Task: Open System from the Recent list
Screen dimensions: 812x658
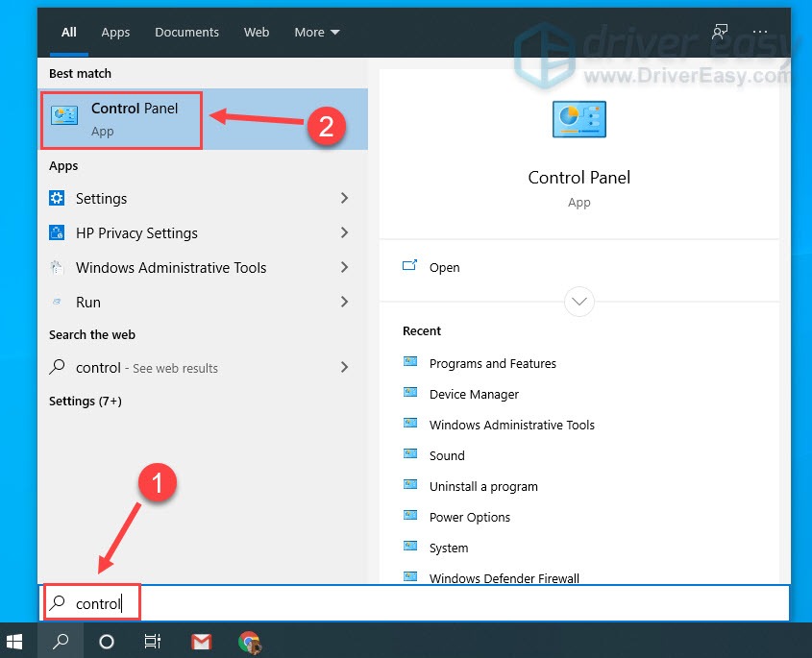Action: coord(449,548)
